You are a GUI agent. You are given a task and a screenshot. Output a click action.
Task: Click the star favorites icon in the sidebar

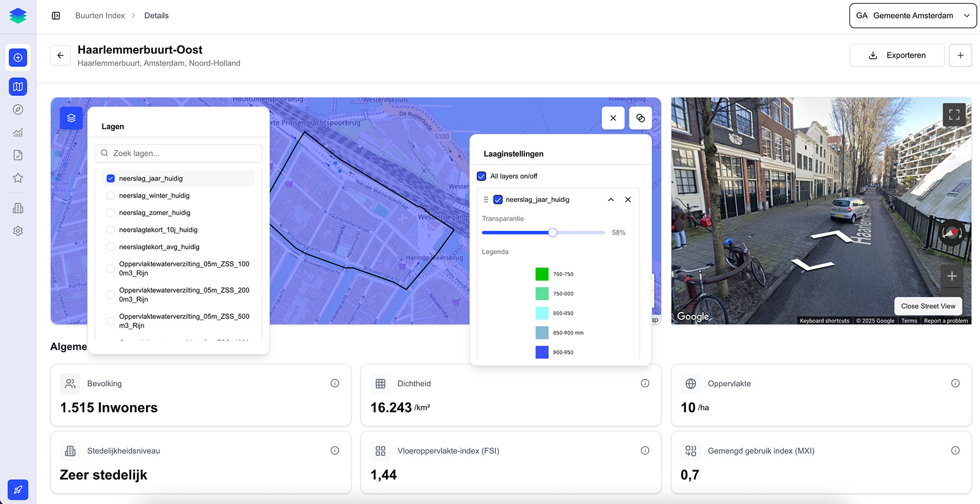point(18,178)
